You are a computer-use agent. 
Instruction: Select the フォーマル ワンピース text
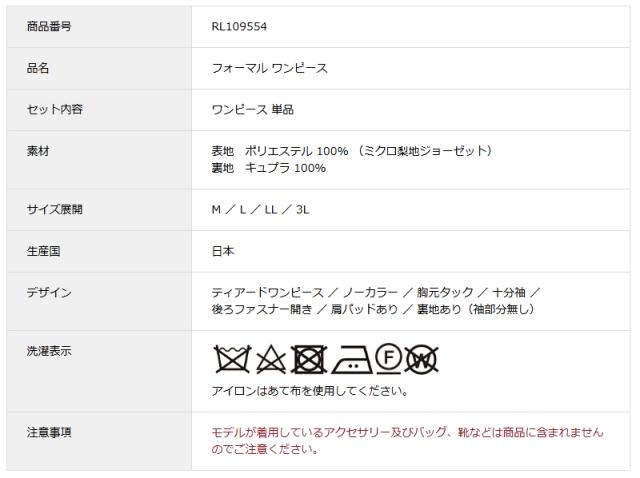click(x=269, y=68)
